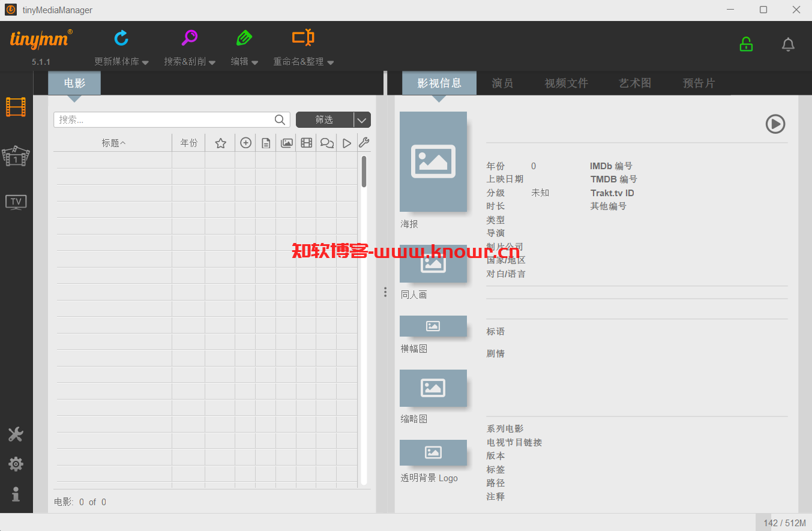The height and width of the screenshot is (531, 812).
Task: Click the 透明背景 Logo placeholder thumbnail
Action: coord(433,452)
